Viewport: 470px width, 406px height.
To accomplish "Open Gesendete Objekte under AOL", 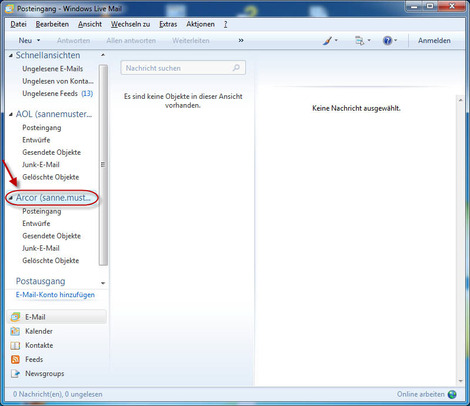I will pyautogui.click(x=52, y=153).
